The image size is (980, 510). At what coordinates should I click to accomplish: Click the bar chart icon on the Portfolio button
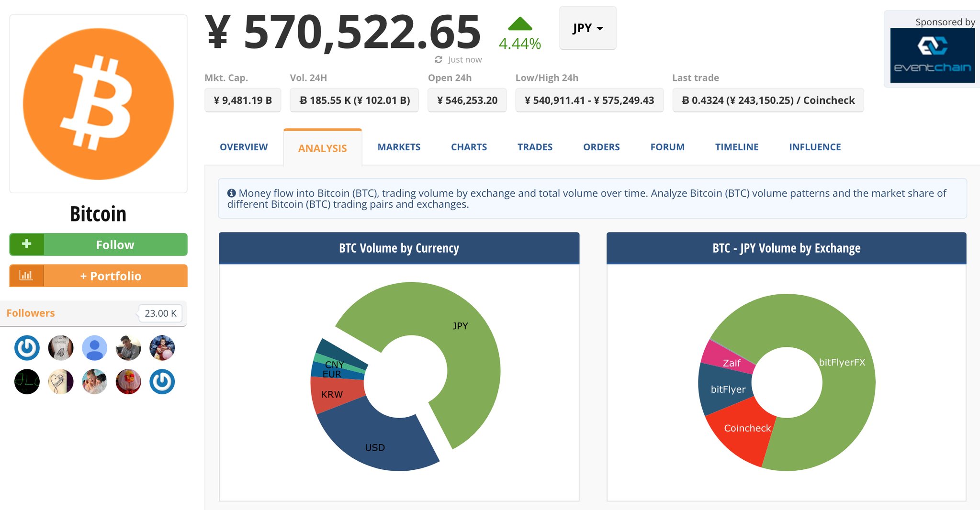coord(26,276)
